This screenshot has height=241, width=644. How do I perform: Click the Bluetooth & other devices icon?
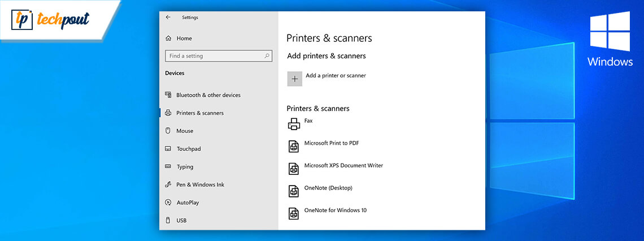168,95
